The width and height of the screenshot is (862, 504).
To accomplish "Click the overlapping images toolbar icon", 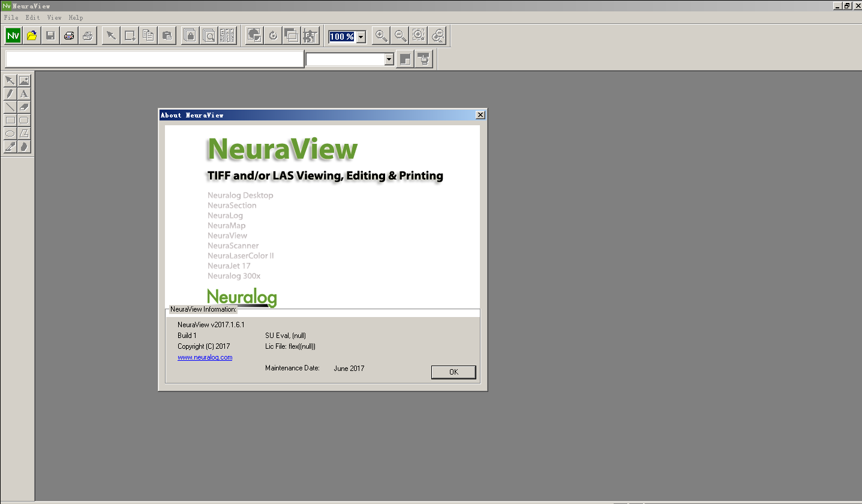I will tap(254, 36).
